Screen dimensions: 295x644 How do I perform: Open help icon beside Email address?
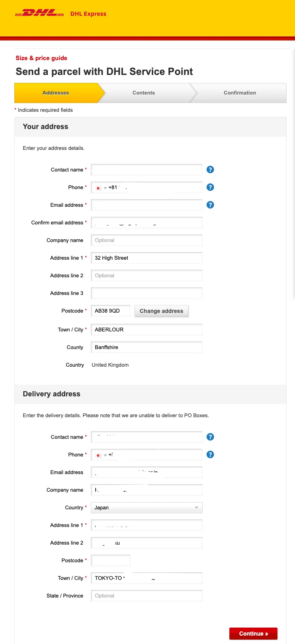pos(210,205)
